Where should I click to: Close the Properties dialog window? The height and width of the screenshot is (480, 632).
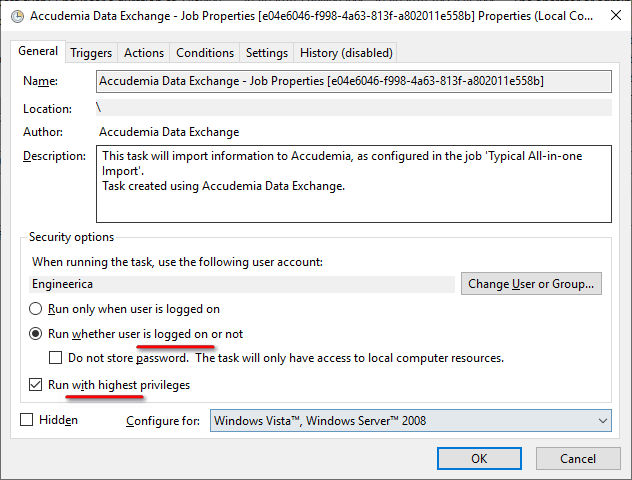[615, 15]
